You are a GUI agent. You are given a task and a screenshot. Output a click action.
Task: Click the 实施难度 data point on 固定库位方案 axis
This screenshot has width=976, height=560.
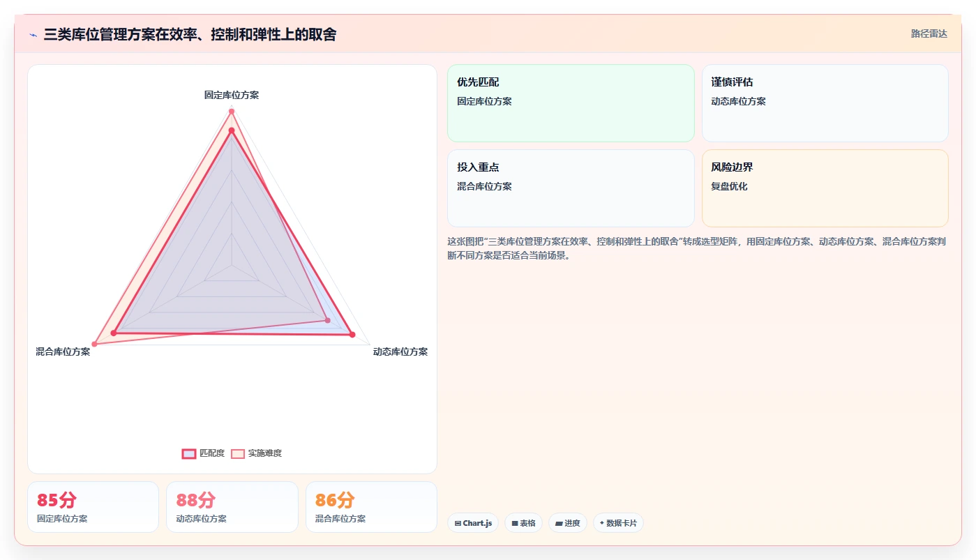click(x=232, y=112)
